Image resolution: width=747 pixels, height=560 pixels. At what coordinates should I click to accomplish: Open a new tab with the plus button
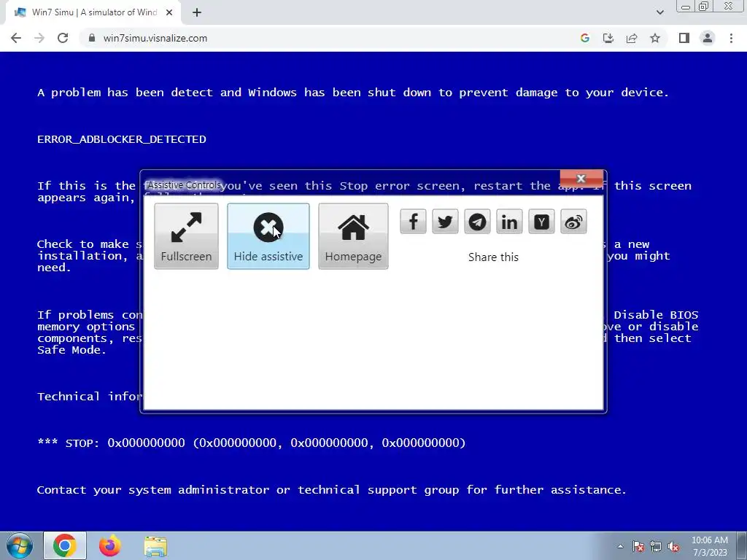point(197,12)
